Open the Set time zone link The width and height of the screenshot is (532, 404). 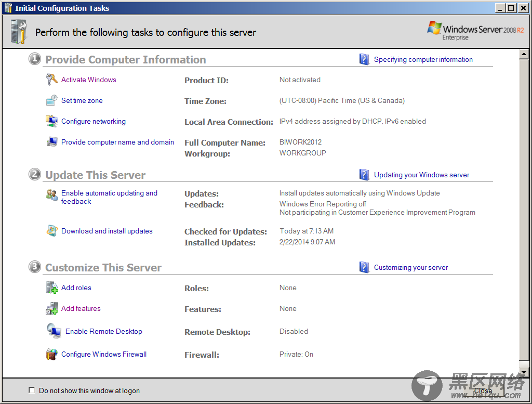pyautogui.click(x=82, y=100)
